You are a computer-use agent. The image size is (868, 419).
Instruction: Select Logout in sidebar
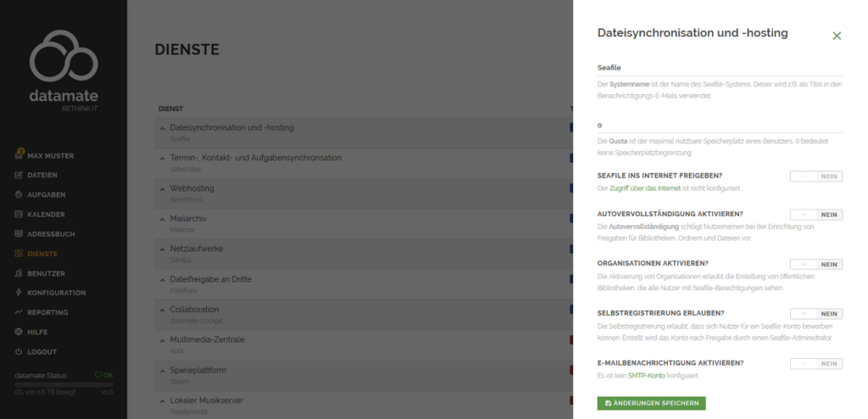tap(42, 352)
